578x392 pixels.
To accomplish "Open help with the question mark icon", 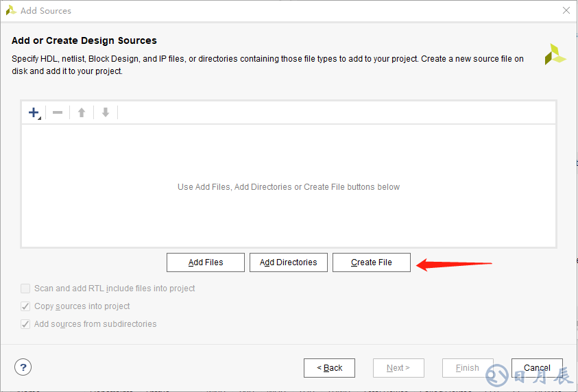I will coord(23,367).
